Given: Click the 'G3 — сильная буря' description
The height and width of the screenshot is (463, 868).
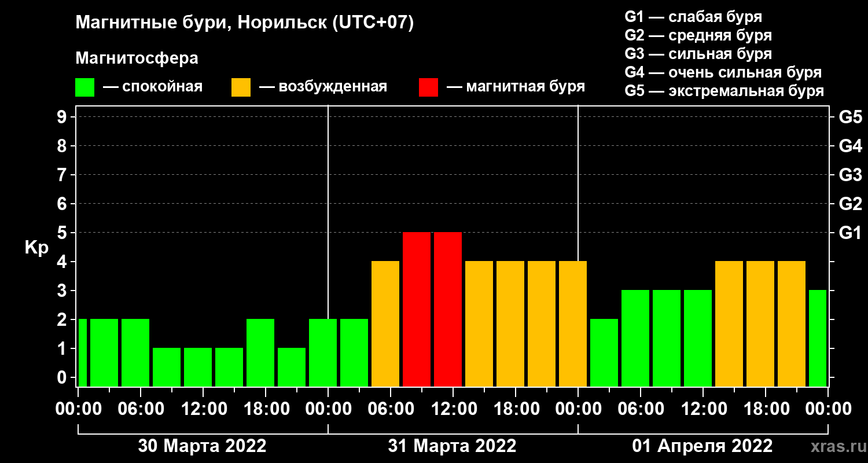Looking at the screenshot, I should point(698,54).
